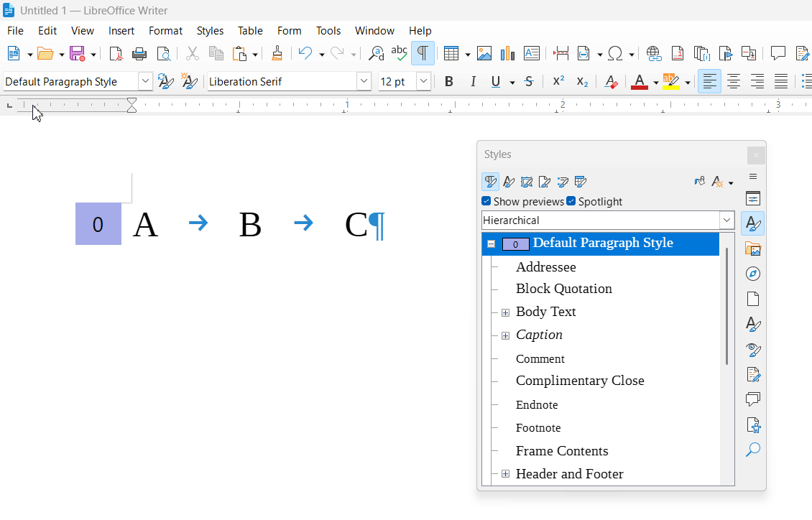Select the Complimentary Close style
The height and width of the screenshot is (520, 812).
tap(580, 381)
